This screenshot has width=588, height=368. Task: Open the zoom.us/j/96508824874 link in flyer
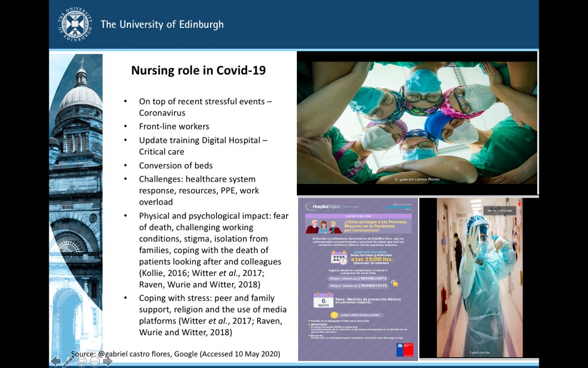[x=358, y=278]
